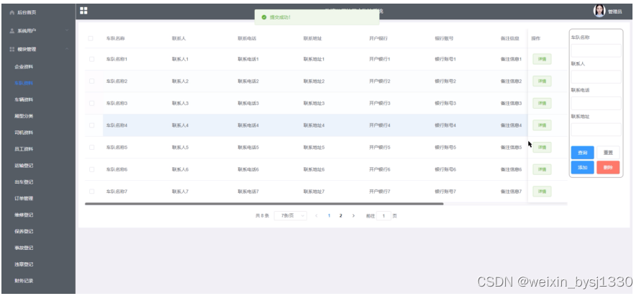Click the blue 查询 search button
Viewport: 644px width, 296px height.
(x=582, y=153)
